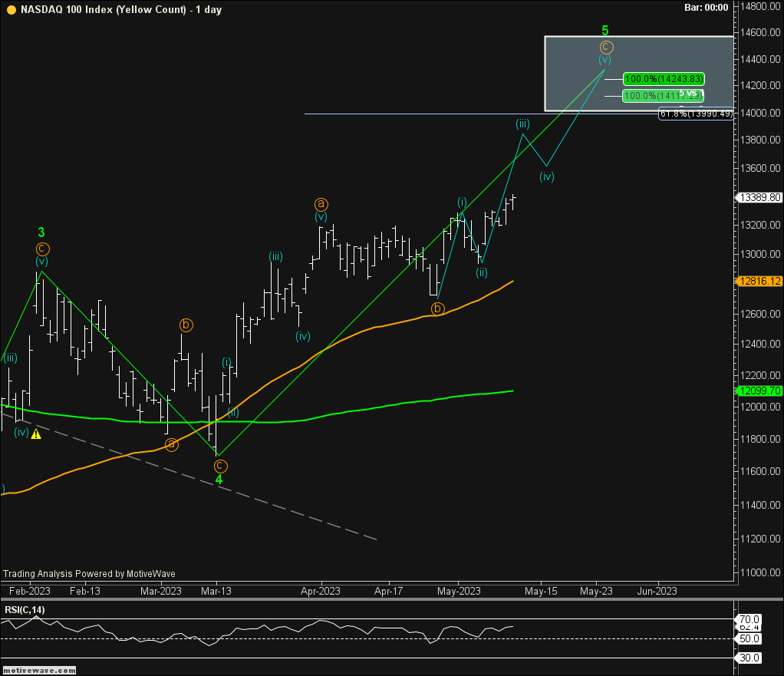Click the '11000.00' price axis label

click(x=761, y=572)
